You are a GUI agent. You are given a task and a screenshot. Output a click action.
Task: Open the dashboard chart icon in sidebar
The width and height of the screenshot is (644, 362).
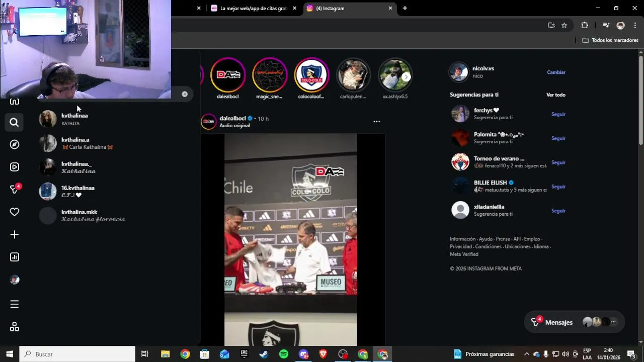pyautogui.click(x=15, y=257)
